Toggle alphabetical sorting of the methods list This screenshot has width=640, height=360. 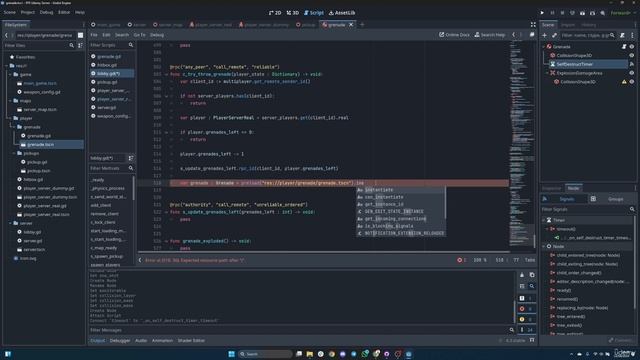[x=131, y=158]
